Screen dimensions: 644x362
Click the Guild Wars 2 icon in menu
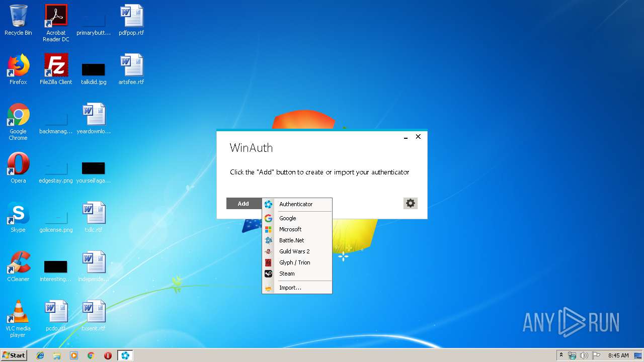coord(268,251)
